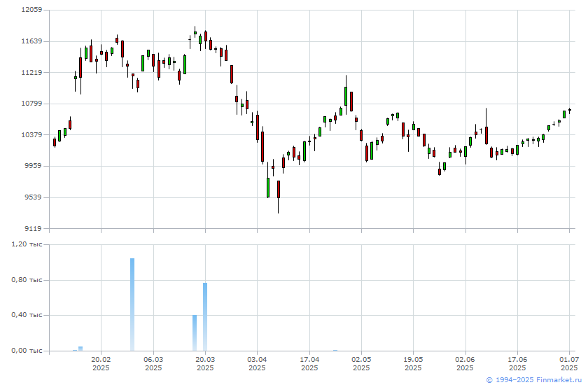Viewport: 588px width, 385px height.
Task: Click the 12059 price axis label
Action: [x=31, y=10]
